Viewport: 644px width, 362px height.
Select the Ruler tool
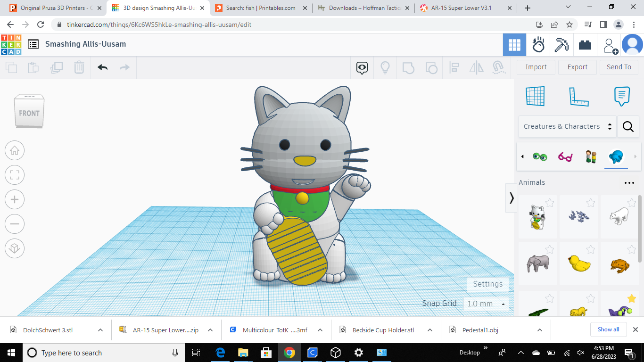click(579, 97)
